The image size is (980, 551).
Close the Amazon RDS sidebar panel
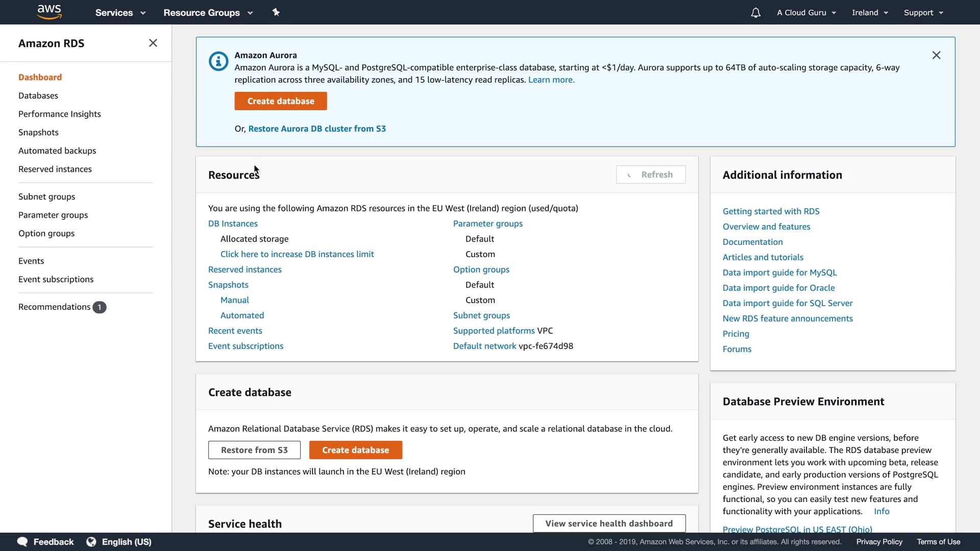tap(153, 43)
